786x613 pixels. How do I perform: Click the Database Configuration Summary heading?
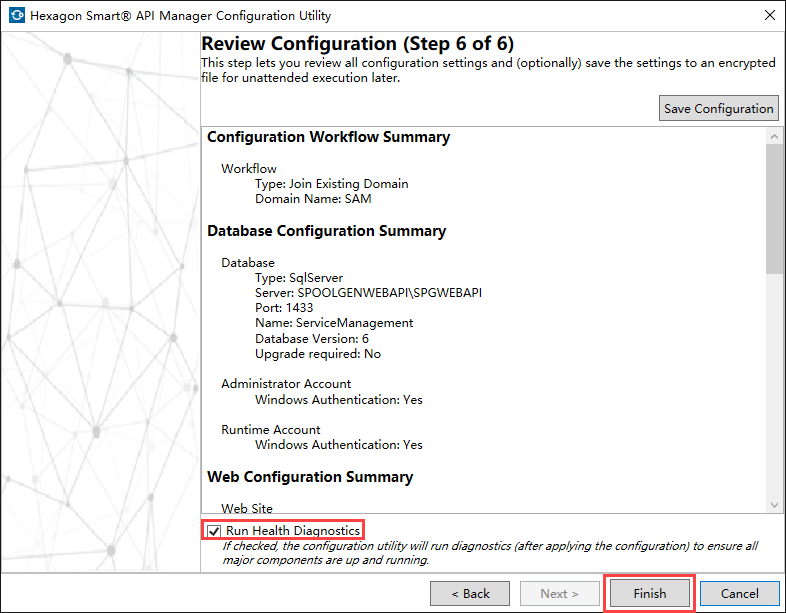click(x=326, y=231)
